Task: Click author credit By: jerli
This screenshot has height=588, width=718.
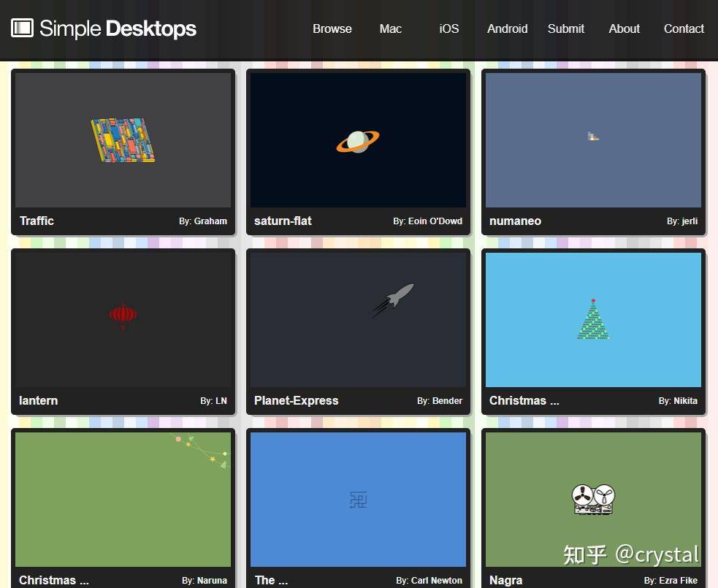Action: point(682,221)
